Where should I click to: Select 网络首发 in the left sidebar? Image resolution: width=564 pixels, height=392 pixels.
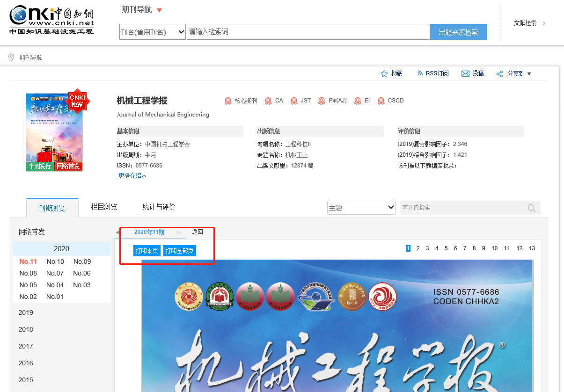pos(32,232)
